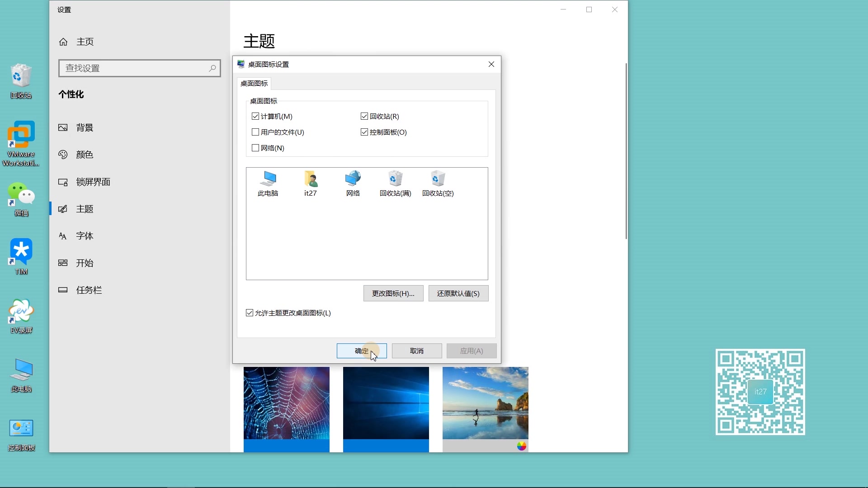Click the VMware Workstation desktop shortcut
Viewport: 868px width, 488px height.
point(21,143)
